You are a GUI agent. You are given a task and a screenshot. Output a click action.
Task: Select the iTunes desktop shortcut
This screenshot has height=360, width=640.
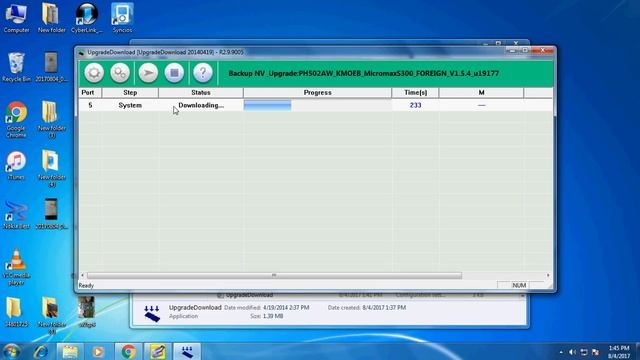tap(16, 166)
